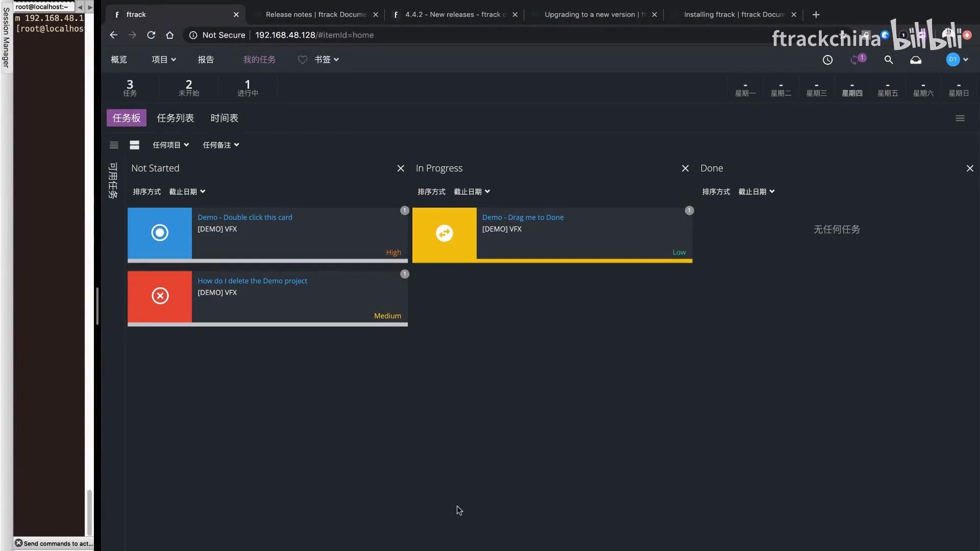Open Not Started sort 截止日期 dropdown
The width and height of the screenshot is (980, 551).
[187, 192]
